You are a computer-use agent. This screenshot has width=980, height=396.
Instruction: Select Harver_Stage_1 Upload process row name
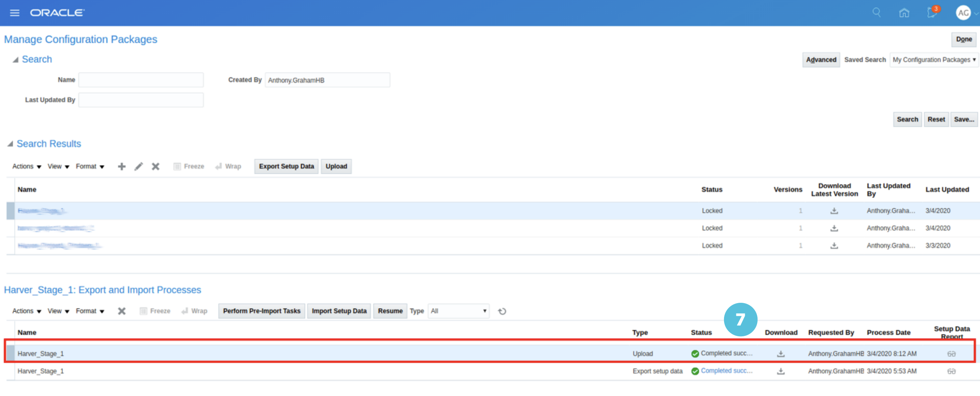coord(40,354)
